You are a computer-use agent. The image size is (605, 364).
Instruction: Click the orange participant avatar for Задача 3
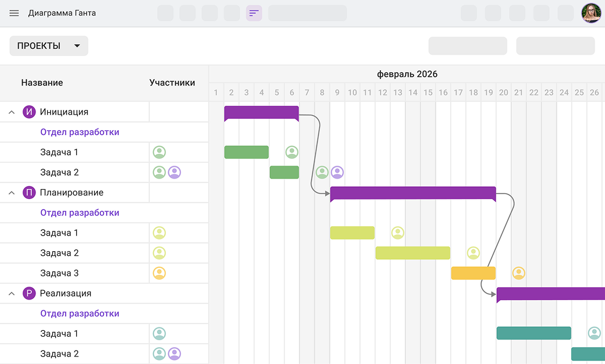[159, 273]
